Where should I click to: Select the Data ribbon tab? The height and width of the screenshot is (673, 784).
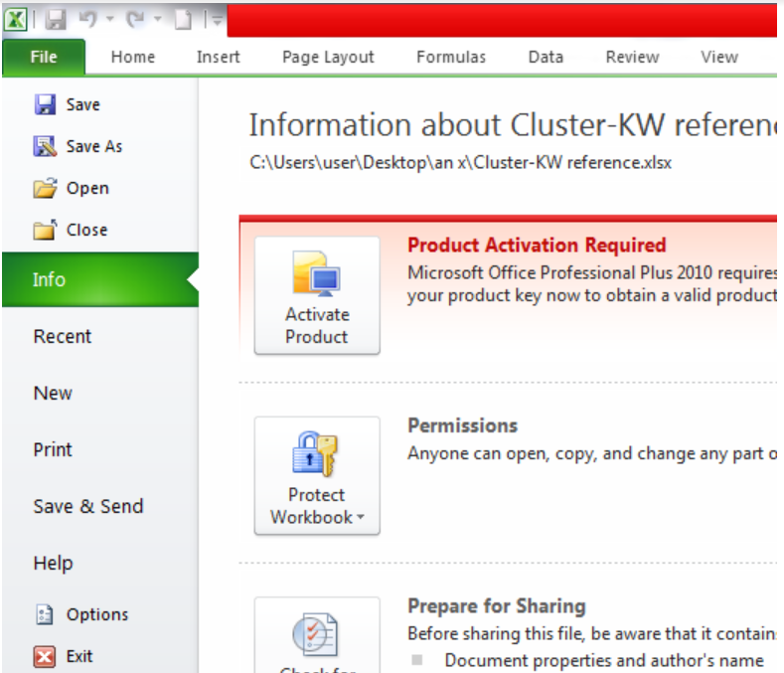tap(546, 57)
